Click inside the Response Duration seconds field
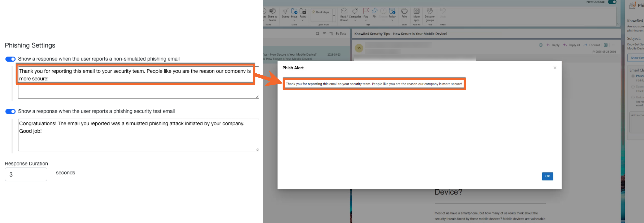644x223 pixels. click(26, 174)
